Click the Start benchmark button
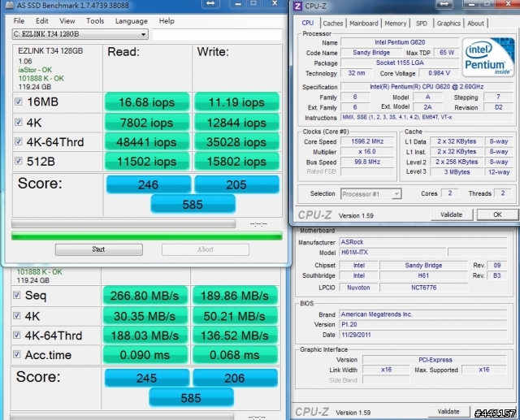Viewport: 520px width, 420px height. pos(99,249)
